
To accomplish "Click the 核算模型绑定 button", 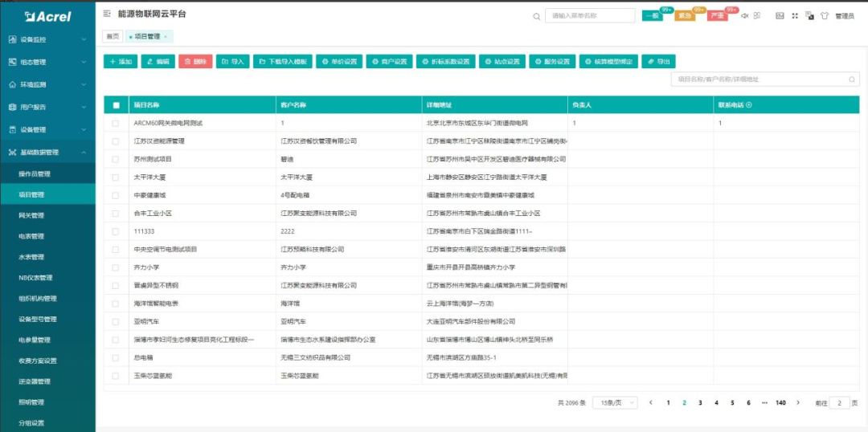I will [x=609, y=62].
